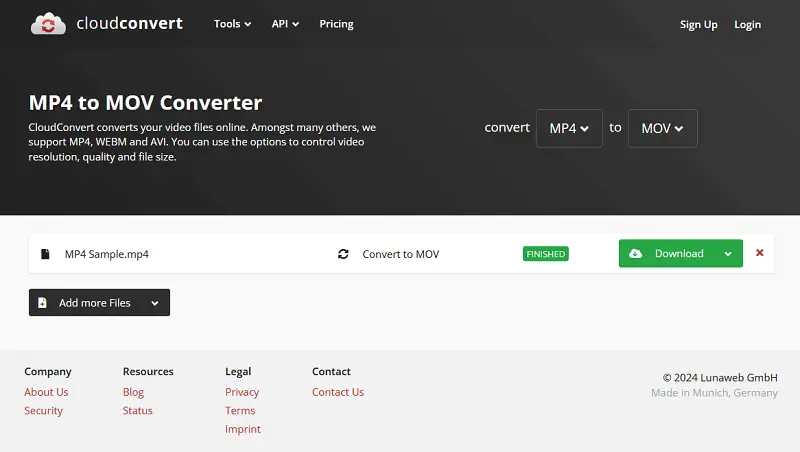The height and width of the screenshot is (452, 800).
Task: Click Add more Files button
Action: click(99, 303)
